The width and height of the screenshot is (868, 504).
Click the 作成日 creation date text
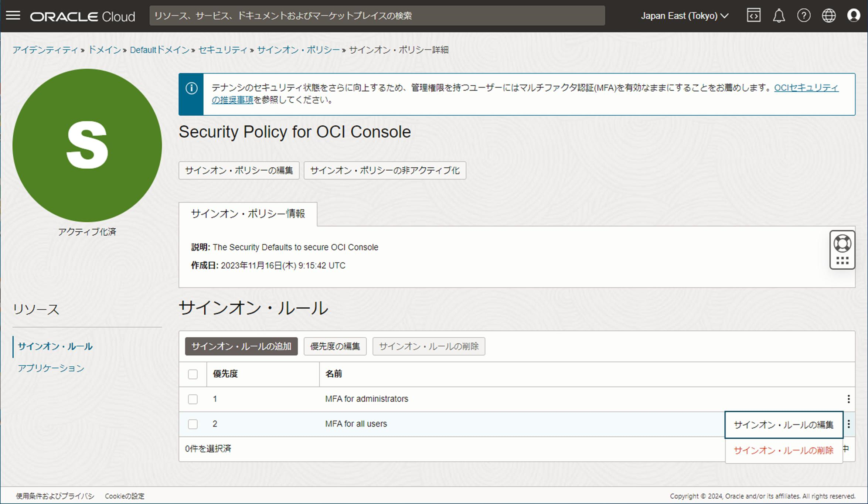point(268,265)
